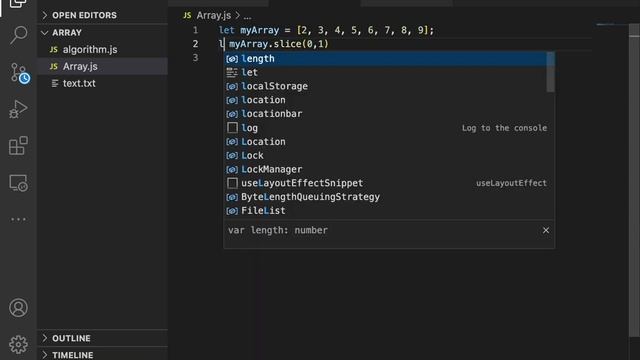Open the Search view in activity bar

point(18,35)
